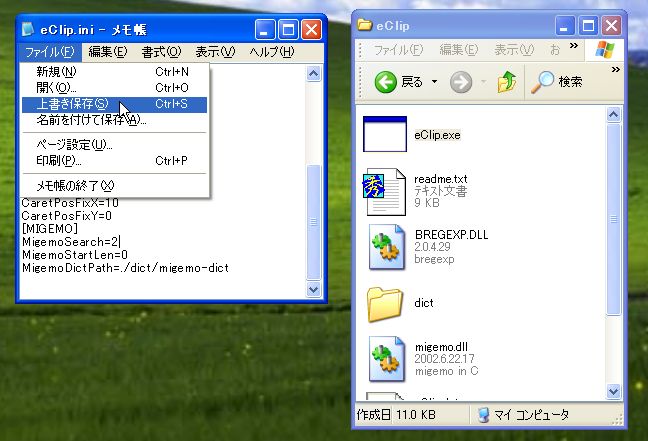Choose メモ帳の終了(X) to exit Notepad
Image resolution: width=648 pixels, height=441 pixels.
click(114, 186)
